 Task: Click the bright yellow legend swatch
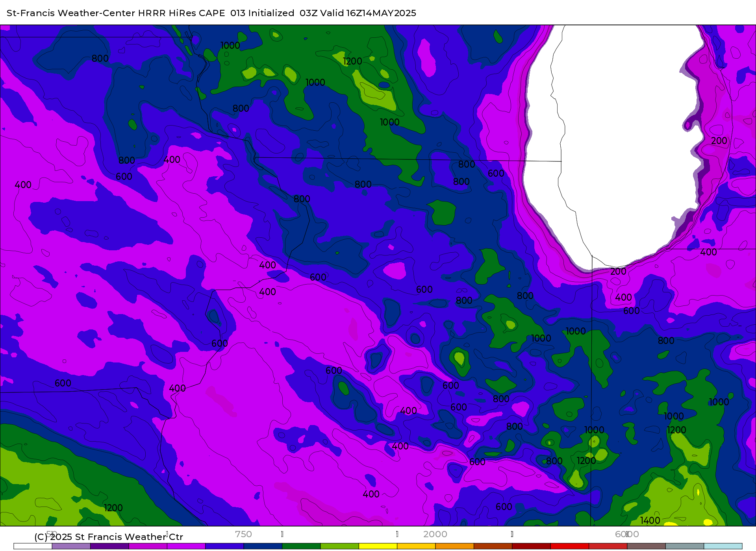coord(378,546)
